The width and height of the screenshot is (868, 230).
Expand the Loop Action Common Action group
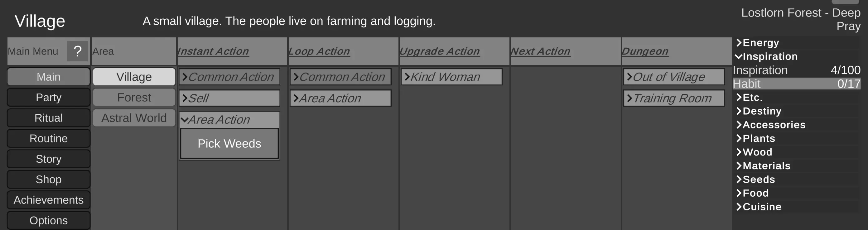(340, 77)
